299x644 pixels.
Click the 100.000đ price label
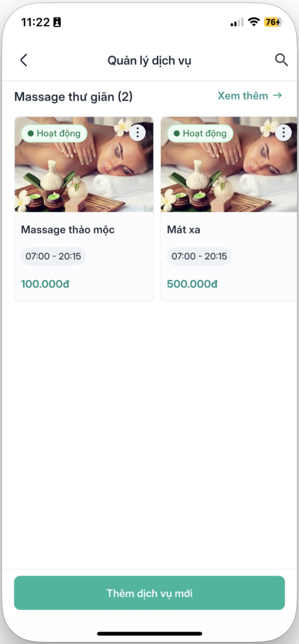(45, 284)
